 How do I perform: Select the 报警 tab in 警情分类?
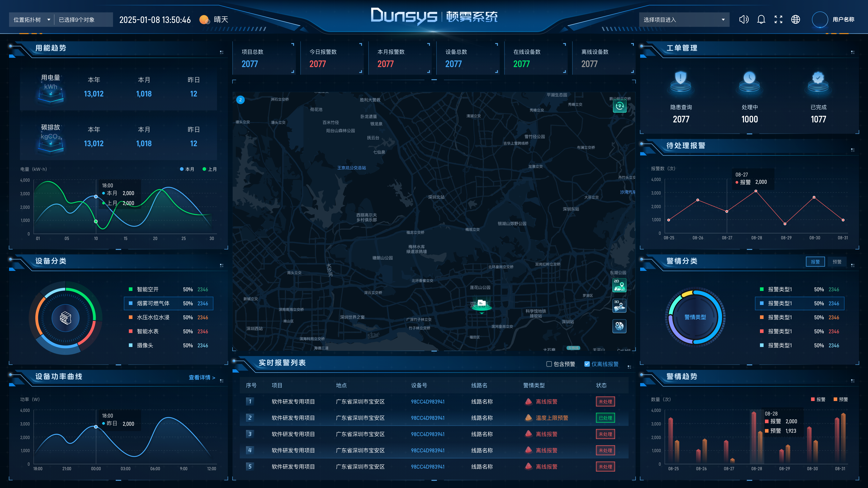coord(815,262)
